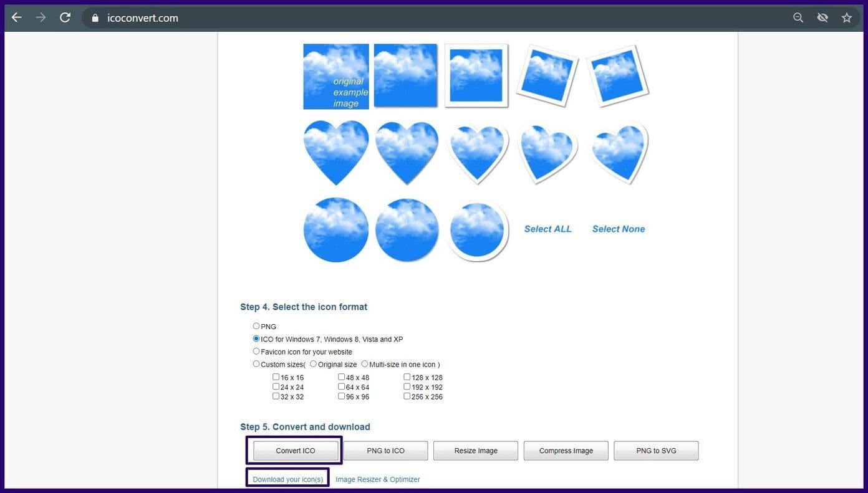Click the Select None link
The image size is (868, 493).
point(619,229)
